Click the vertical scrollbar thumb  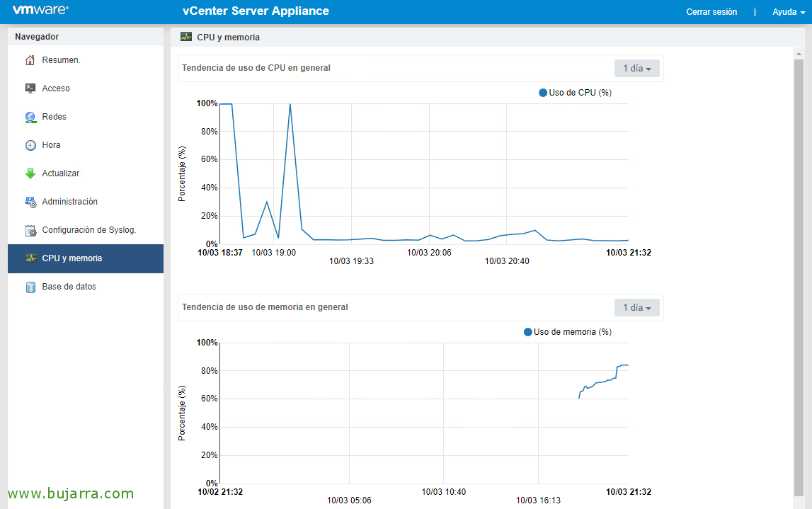click(x=799, y=277)
